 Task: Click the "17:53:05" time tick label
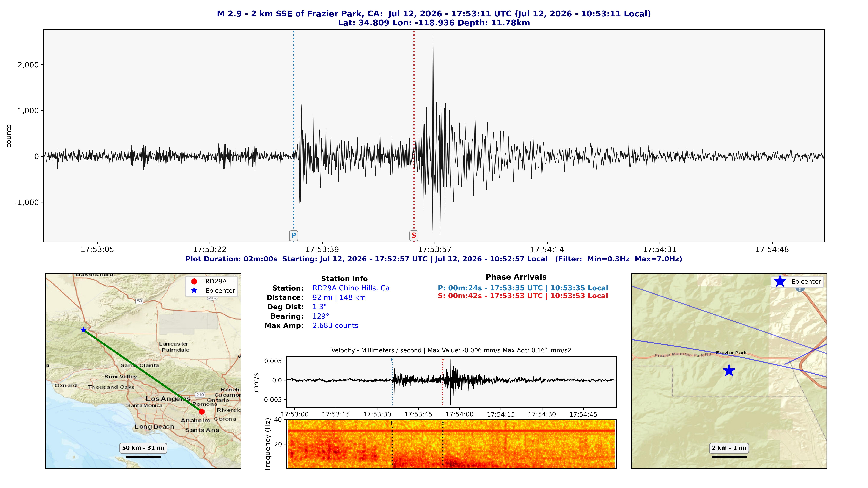tap(97, 250)
